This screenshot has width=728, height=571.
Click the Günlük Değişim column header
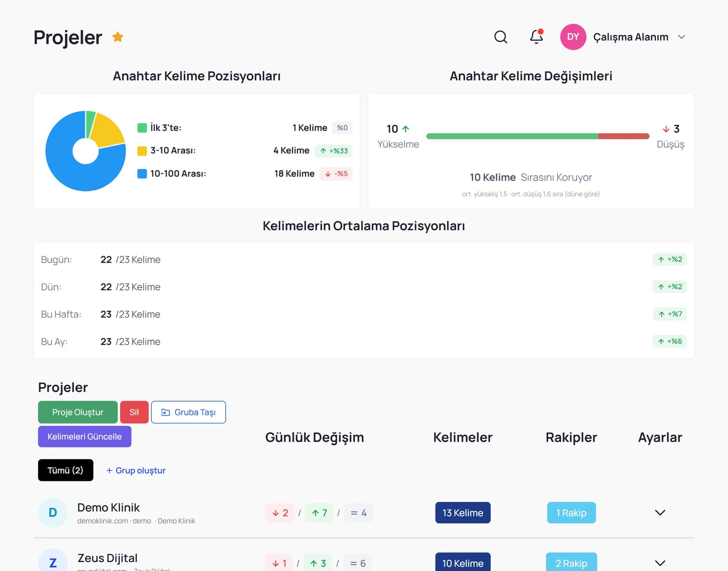[x=315, y=437]
